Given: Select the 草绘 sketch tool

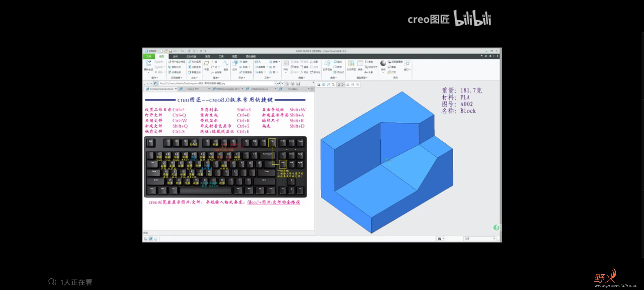Looking at the screenshot, I should click(x=226, y=65).
